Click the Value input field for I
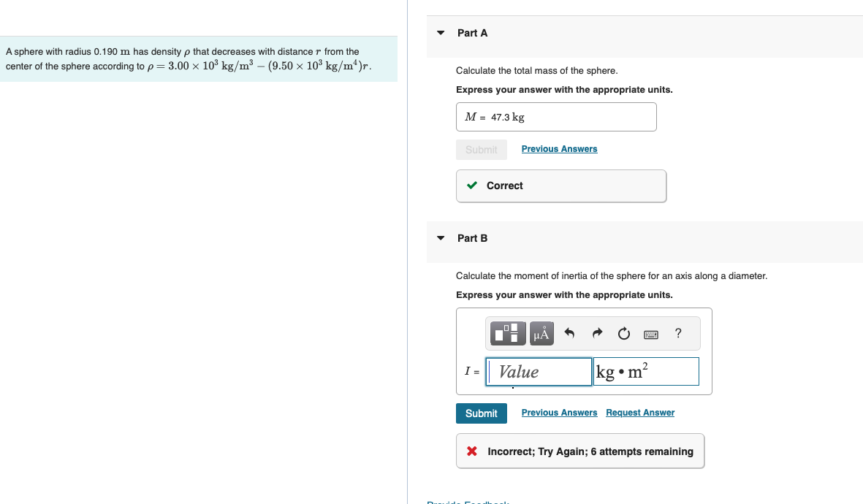This screenshot has width=863, height=504. tap(539, 371)
